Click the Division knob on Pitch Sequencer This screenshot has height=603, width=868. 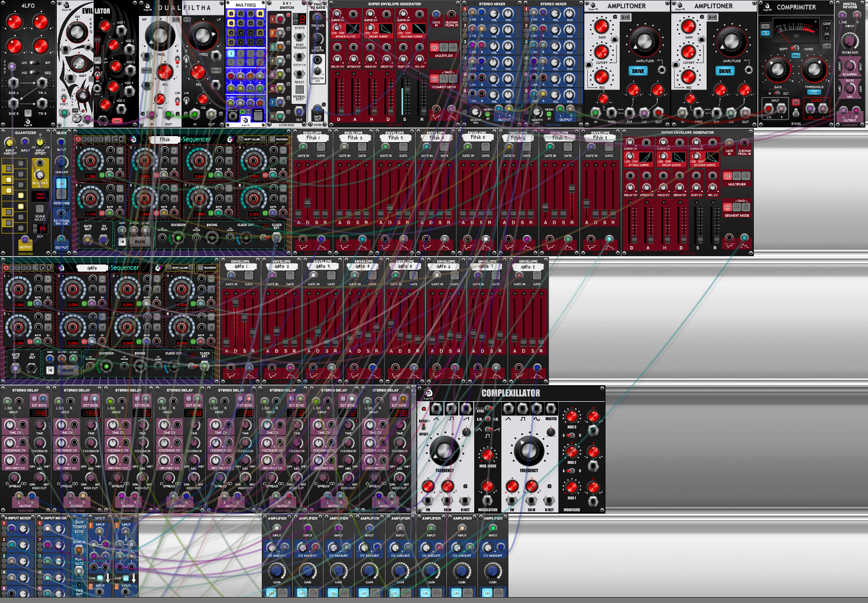coord(178,238)
